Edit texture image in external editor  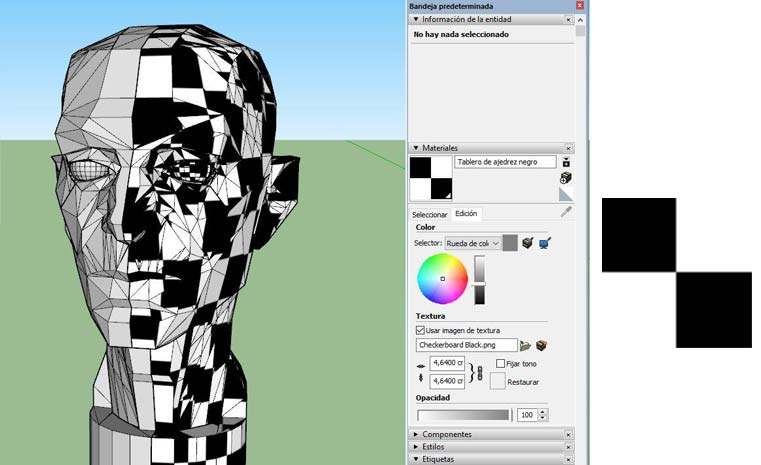point(541,345)
